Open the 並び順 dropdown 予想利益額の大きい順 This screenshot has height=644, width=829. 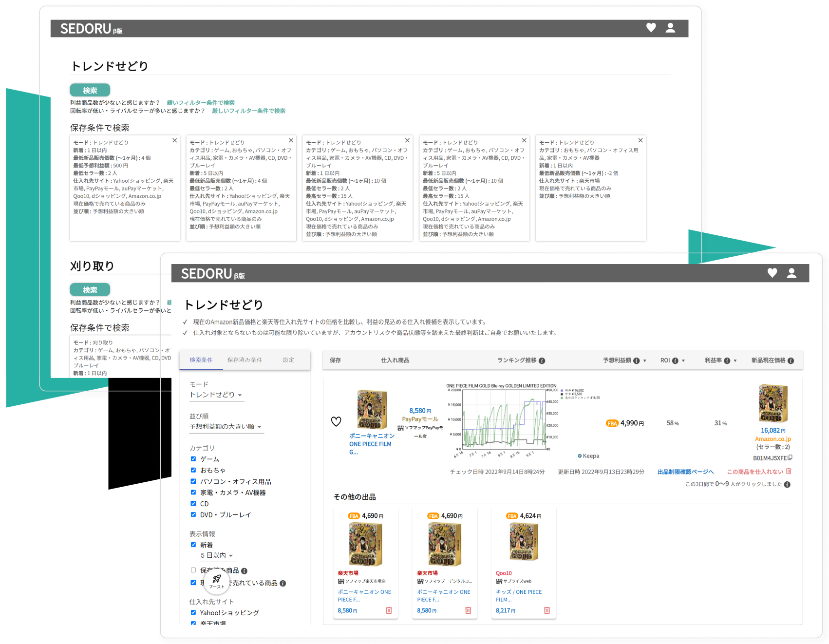(226, 427)
